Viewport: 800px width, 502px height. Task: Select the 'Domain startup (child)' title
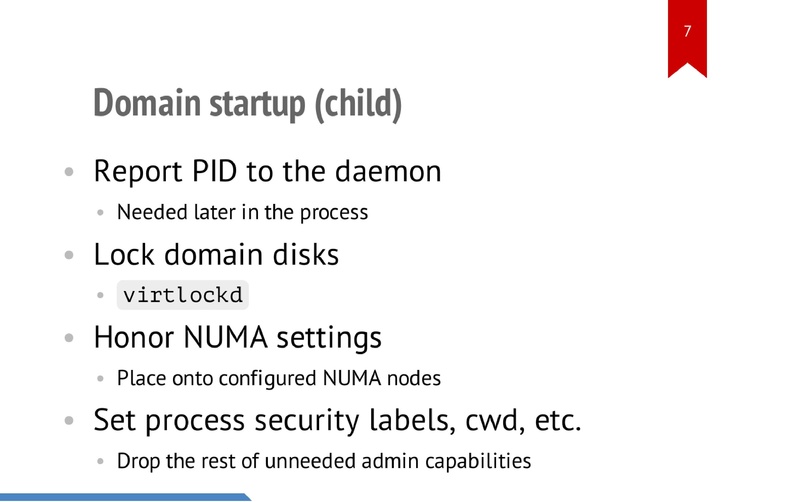tap(247, 103)
